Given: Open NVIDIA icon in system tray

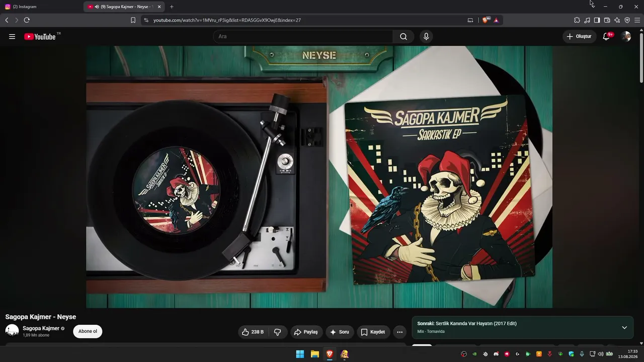Looking at the screenshot, I should pyautogui.click(x=474, y=354).
